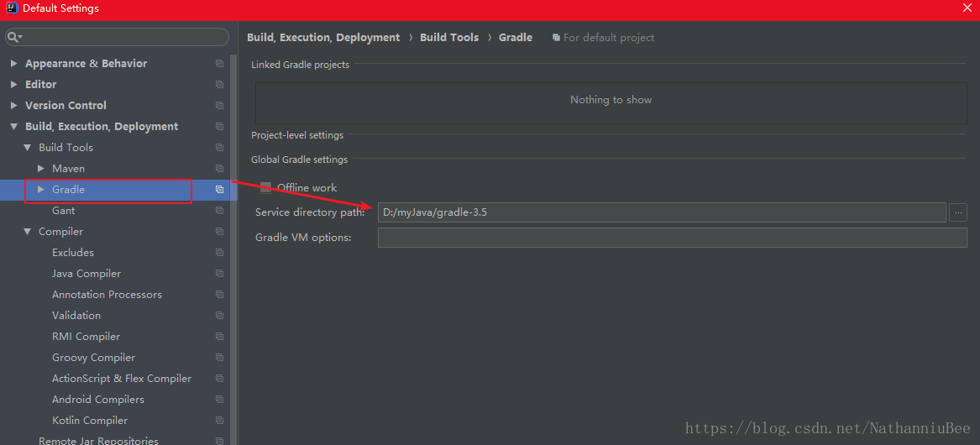Click project-level icon beside Compiler
This screenshot has width=980, height=445.
pyautogui.click(x=219, y=231)
